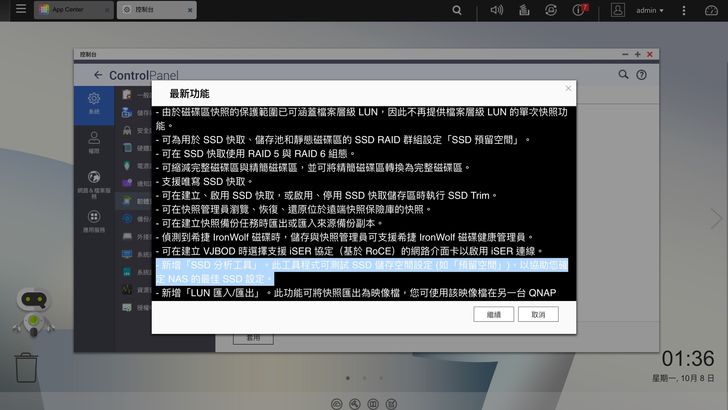Select 應用服務 category in sidebar
This screenshot has width=728, height=410.
click(94, 221)
